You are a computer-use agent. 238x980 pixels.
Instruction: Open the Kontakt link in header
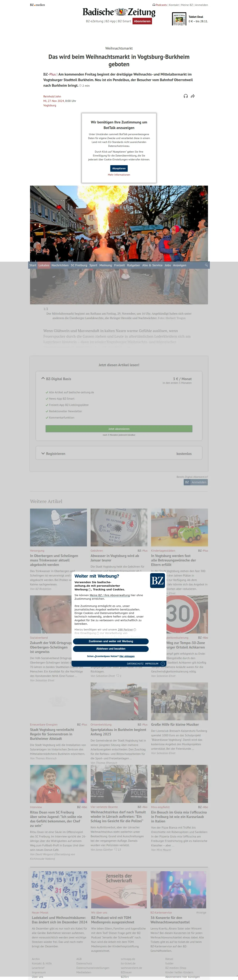(174, 5)
